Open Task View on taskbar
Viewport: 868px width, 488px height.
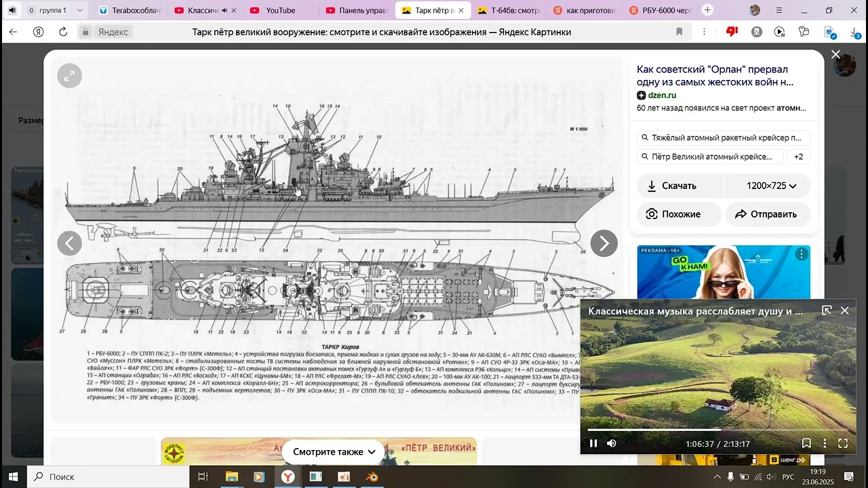click(203, 476)
